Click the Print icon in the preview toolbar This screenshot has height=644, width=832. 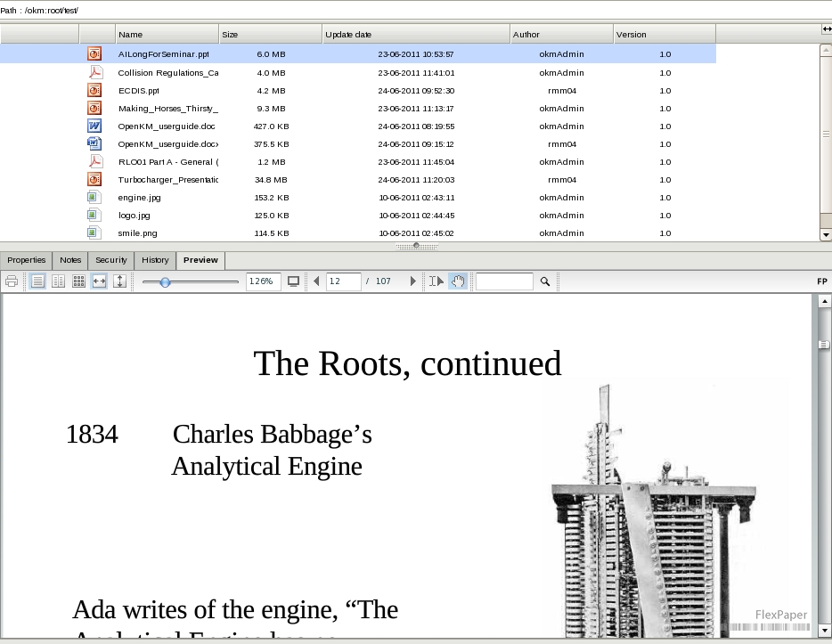(12, 281)
